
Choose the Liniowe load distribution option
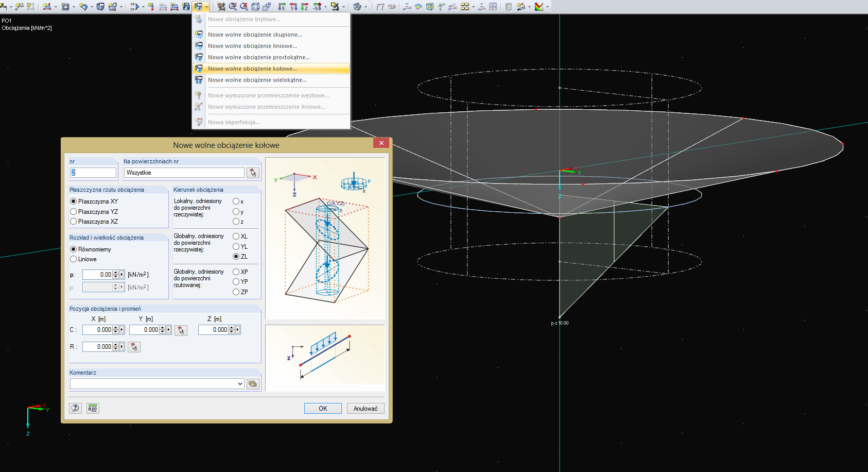click(x=74, y=259)
